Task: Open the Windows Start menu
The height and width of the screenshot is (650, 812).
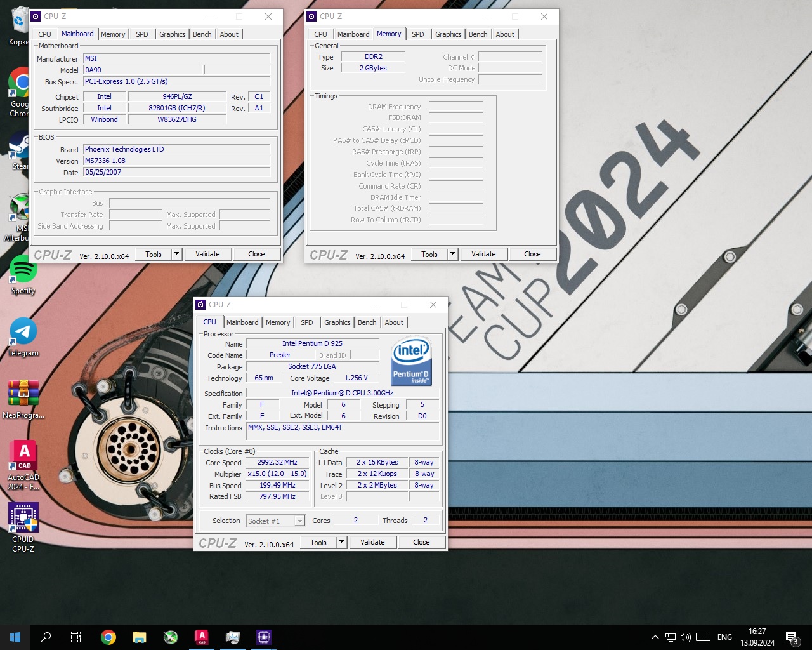Action: tap(15, 637)
